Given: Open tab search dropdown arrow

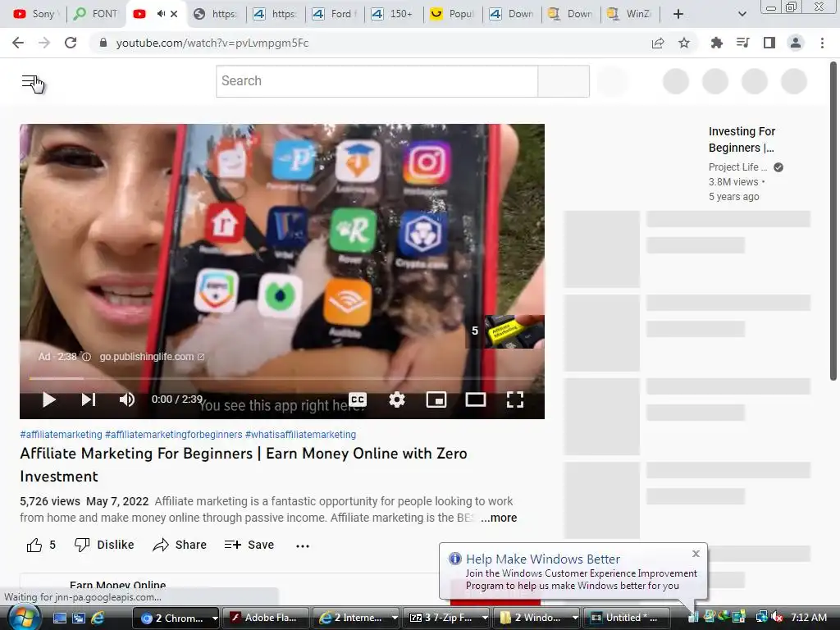Looking at the screenshot, I should tap(742, 14).
